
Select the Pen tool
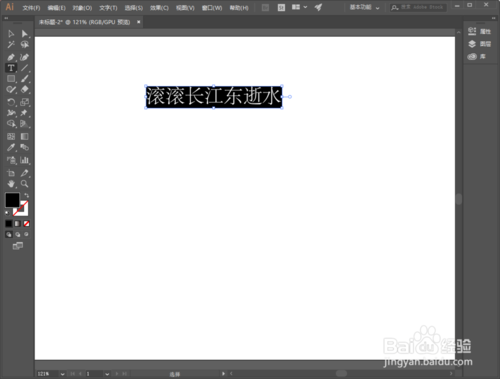point(11,57)
